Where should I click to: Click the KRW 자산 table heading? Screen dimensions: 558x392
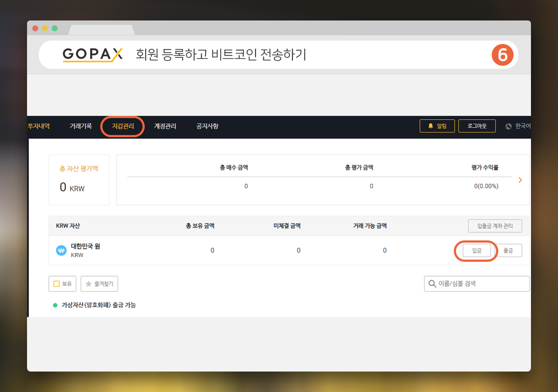coord(68,226)
